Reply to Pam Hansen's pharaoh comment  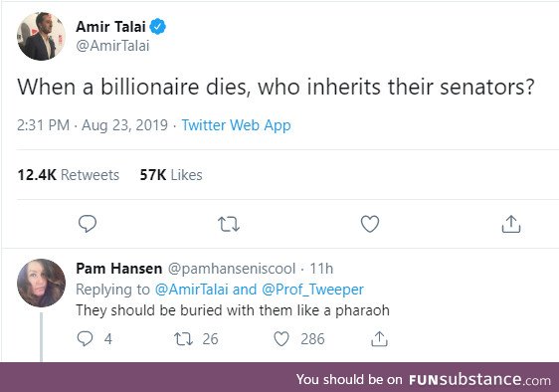(85, 338)
